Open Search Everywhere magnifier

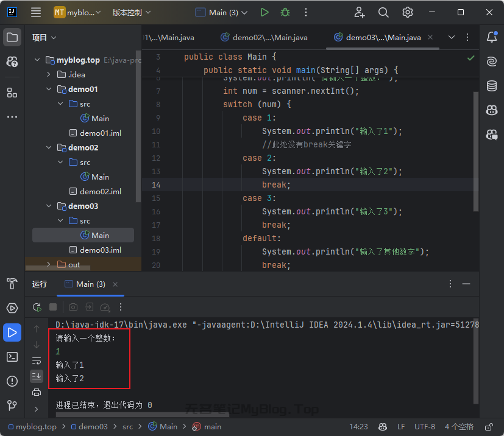tap(383, 13)
